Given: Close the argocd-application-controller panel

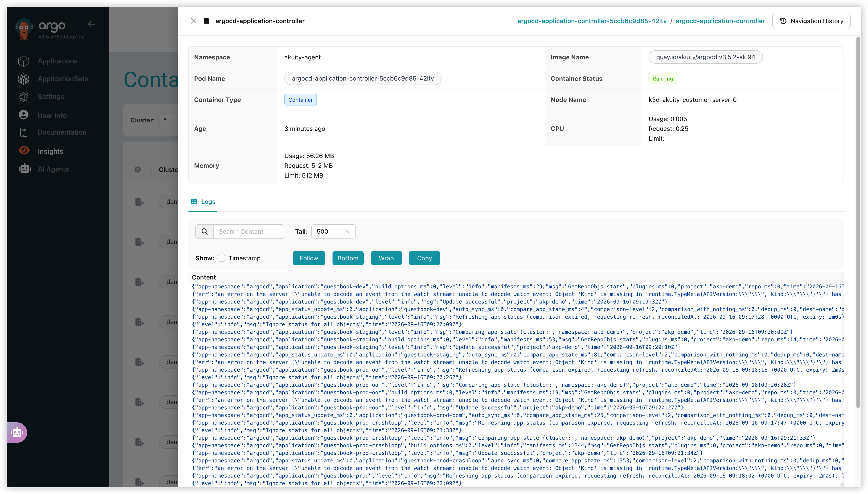Looking at the screenshot, I should click(x=193, y=21).
